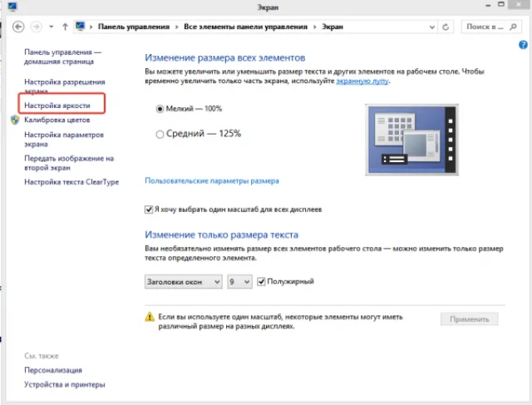Refresh the page with the refresh icon

(446, 27)
